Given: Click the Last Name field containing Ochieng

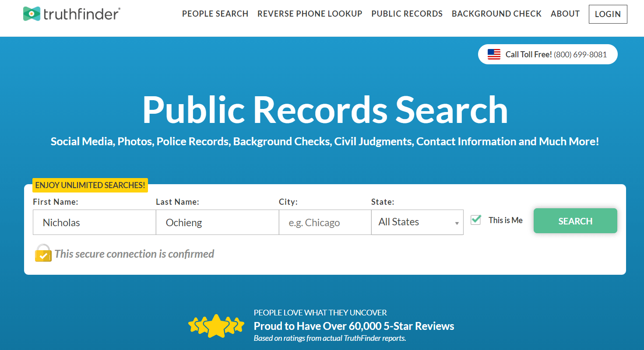Looking at the screenshot, I should coord(217,222).
